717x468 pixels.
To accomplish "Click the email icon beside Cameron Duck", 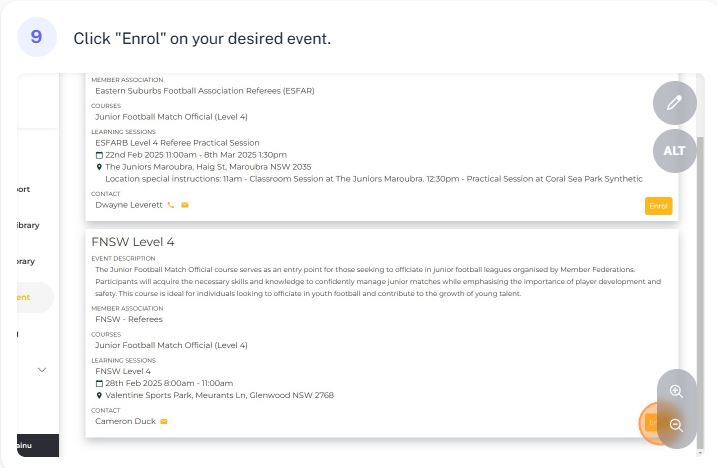I will click(x=164, y=421).
